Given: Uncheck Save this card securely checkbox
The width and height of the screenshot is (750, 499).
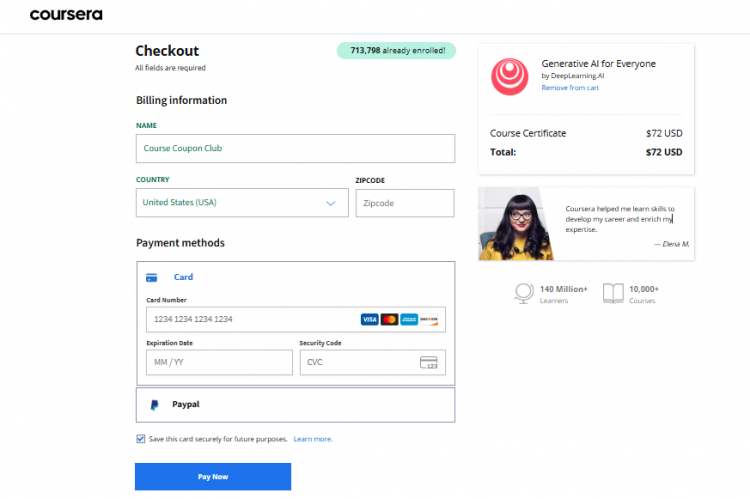Looking at the screenshot, I should 140,439.
